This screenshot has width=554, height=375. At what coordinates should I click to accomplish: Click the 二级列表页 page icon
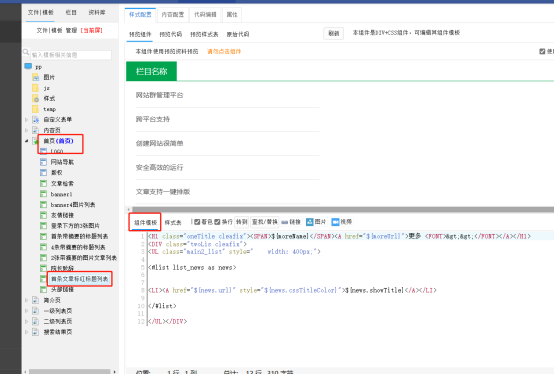(35, 321)
